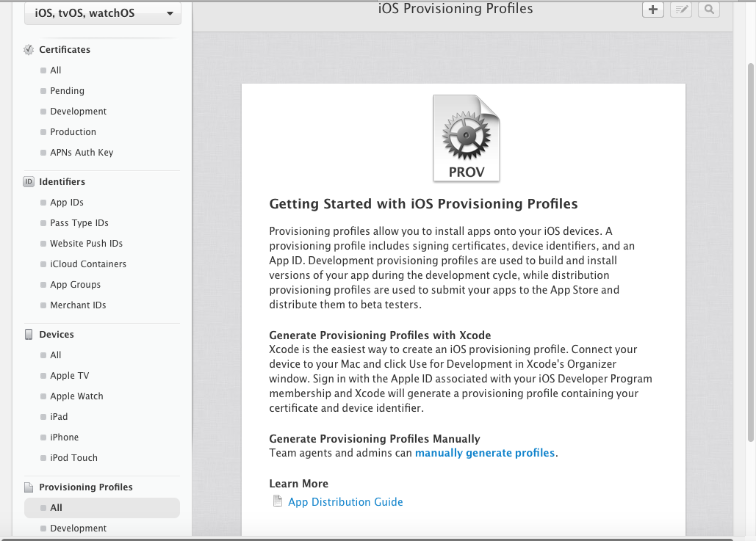Click the edit pencil icon
Viewport: 756px width, 541px height.
(x=681, y=9)
